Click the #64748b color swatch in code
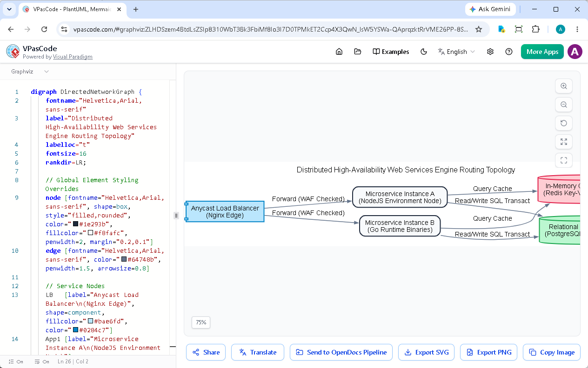The width and height of the screenshot is (588, 368). tap(124, 259)
